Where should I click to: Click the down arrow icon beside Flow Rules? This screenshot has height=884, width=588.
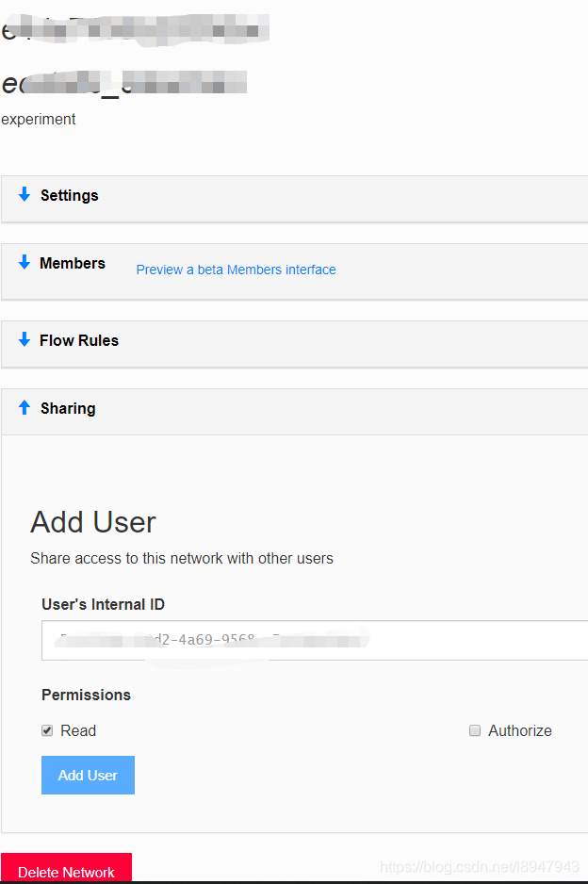pyautogui.click(x=24, y=339)
